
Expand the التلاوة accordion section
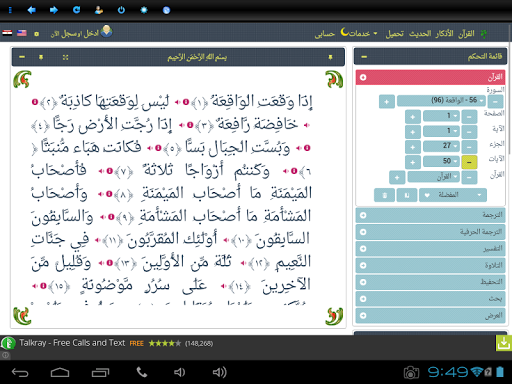click(431, 265)
